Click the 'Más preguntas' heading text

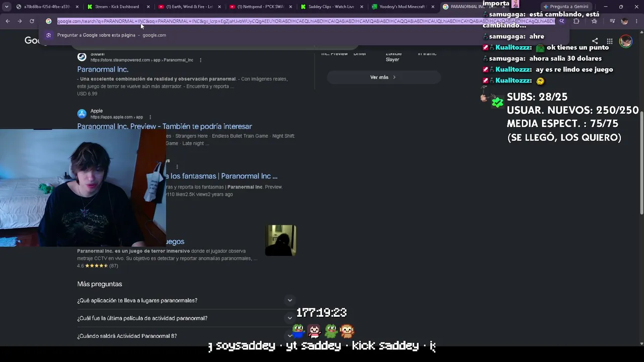tap(100, 284)
